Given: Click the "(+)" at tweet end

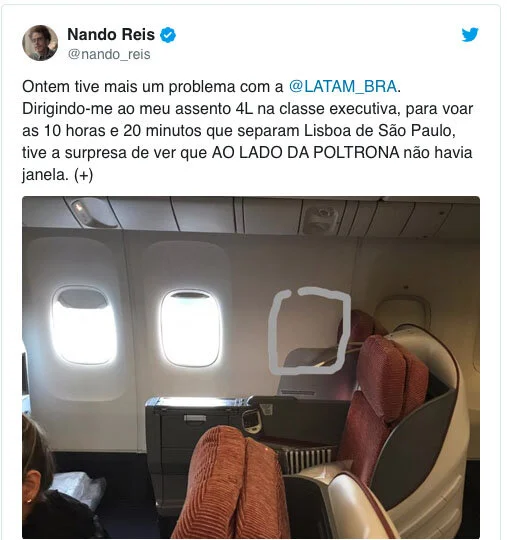Looking at the screenshot, I should click(83, 175).
